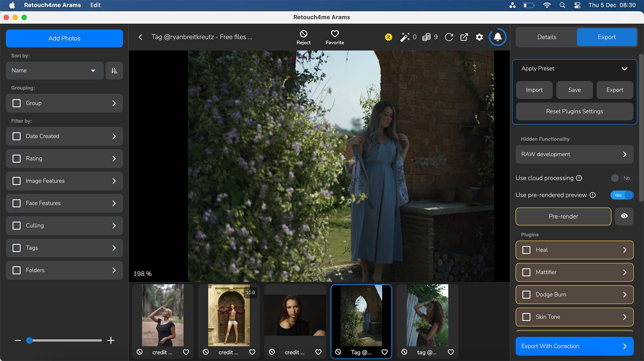This screenshot has width=644, height=361.
Task: Export preset button in Apply Preset panel
Action: (x=614, y=90)
